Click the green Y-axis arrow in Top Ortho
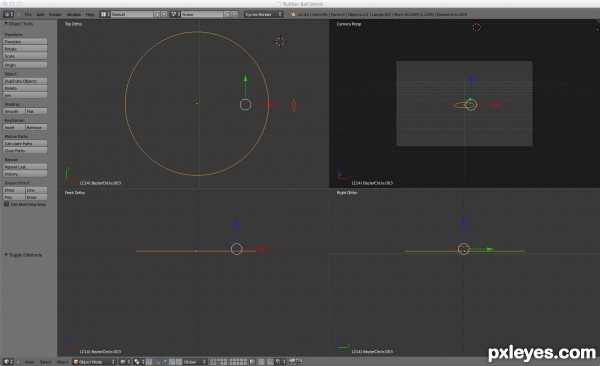 coord(245,78)
